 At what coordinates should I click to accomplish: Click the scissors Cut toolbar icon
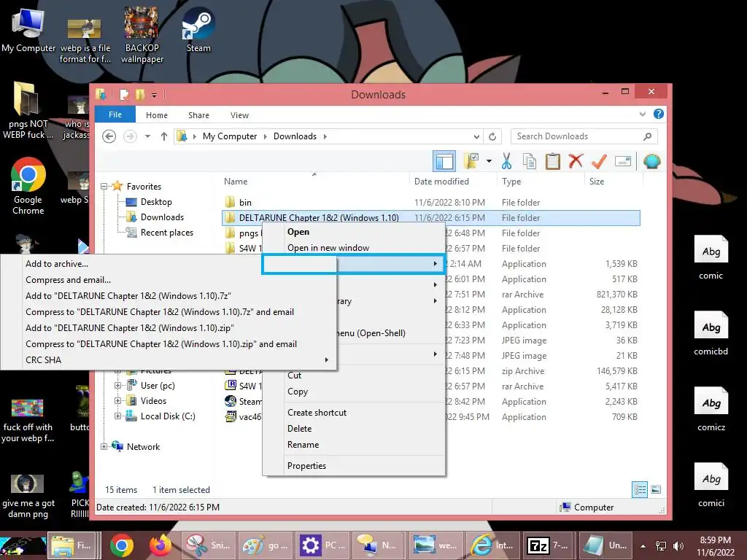(506, 161)
